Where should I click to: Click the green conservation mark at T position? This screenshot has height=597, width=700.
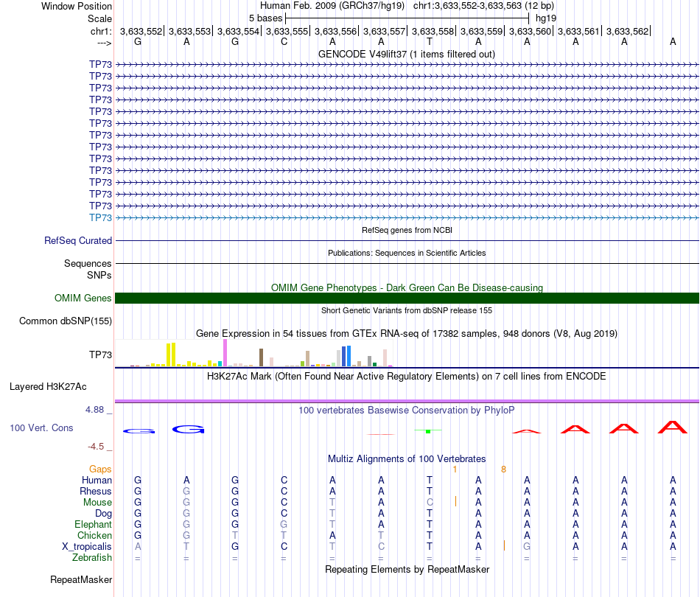click(x=428, y=431)
